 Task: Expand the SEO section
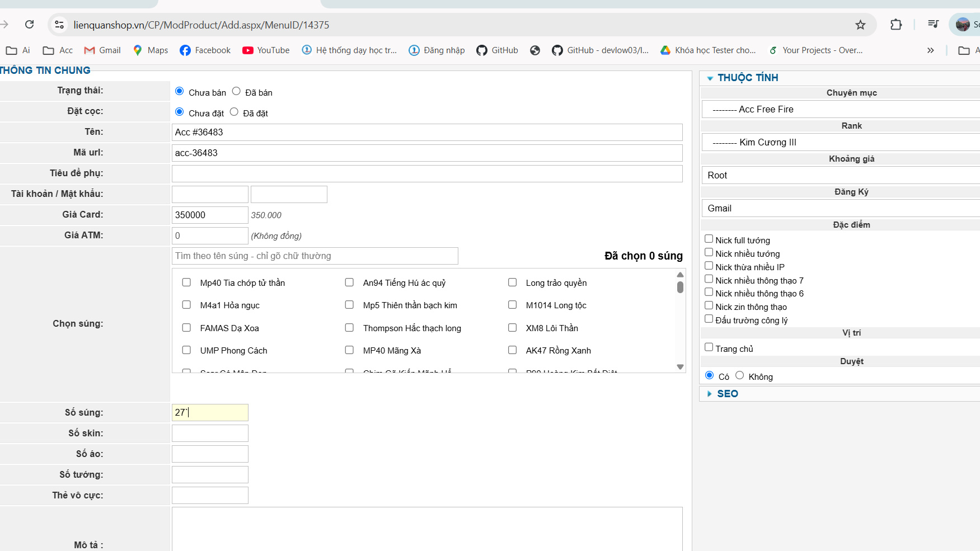[x=727, y=394]
